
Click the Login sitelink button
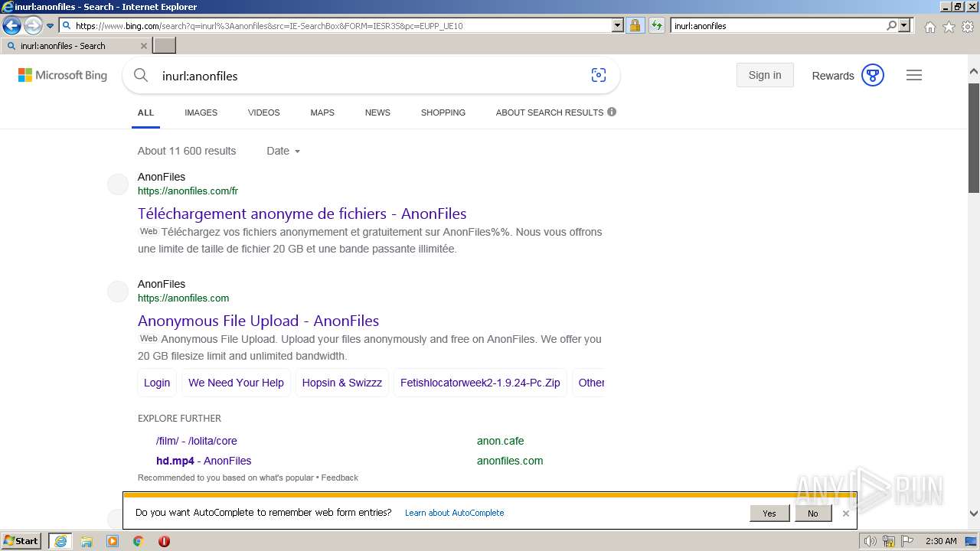[157, 383]
